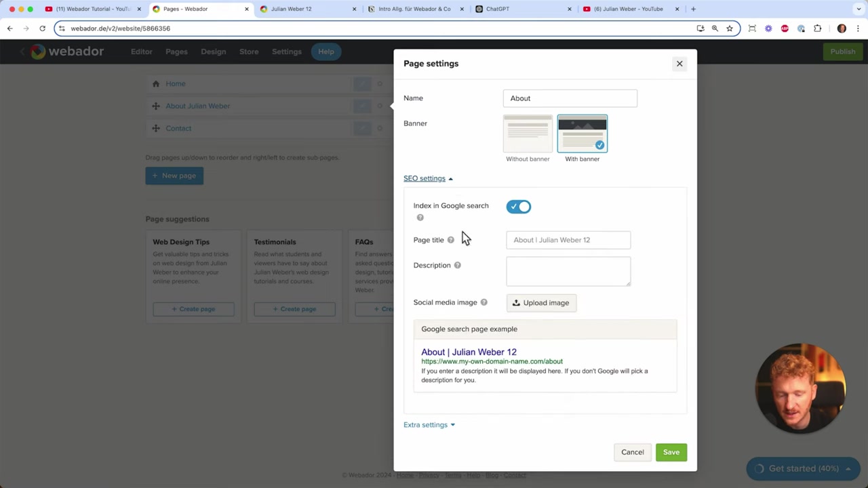Open the Chrome profile avatar

[842, 28]
